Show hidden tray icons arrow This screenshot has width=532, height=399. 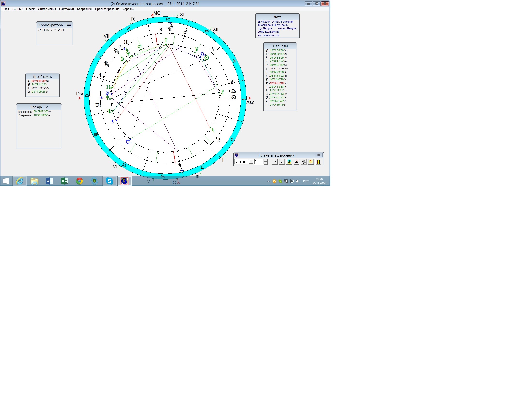click(268, 181)
